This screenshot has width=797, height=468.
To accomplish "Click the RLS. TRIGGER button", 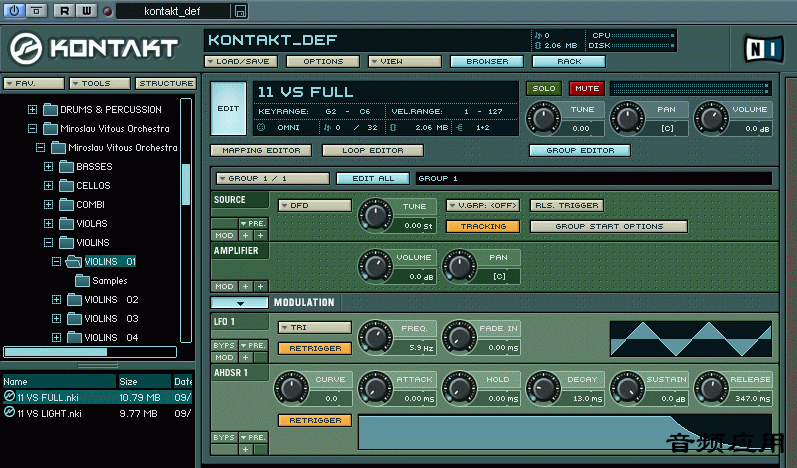I will 567,205.
